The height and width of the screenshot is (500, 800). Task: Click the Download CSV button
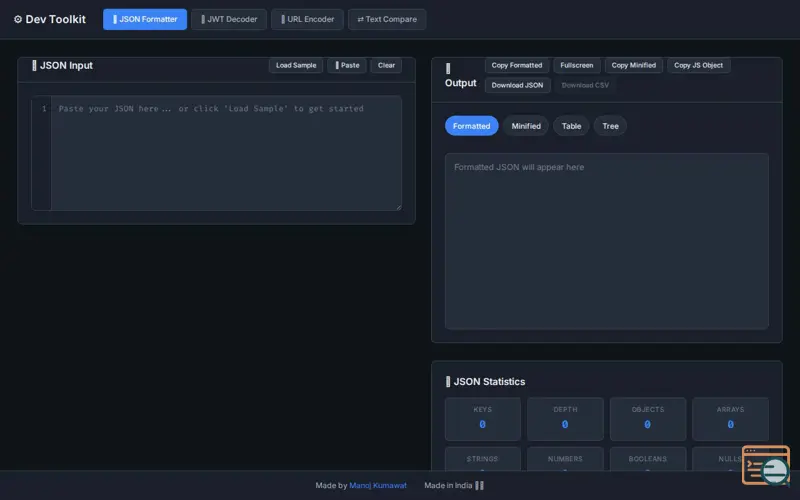[585, 85]
